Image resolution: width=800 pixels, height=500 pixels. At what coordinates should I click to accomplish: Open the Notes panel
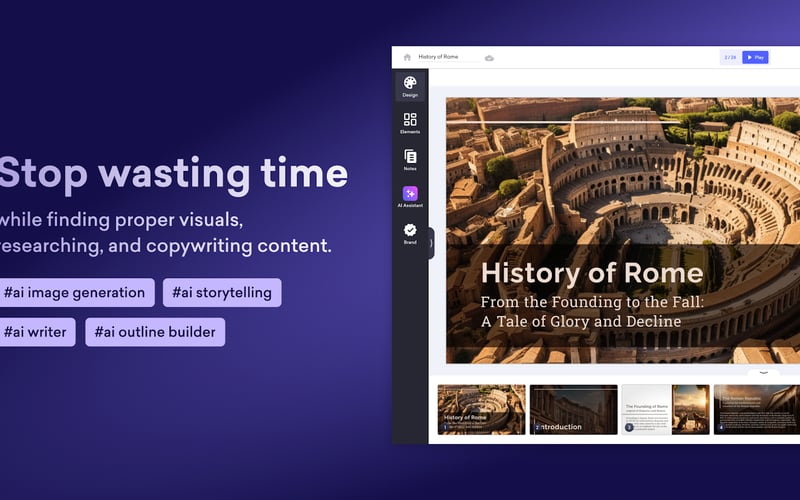click(410, 160)
